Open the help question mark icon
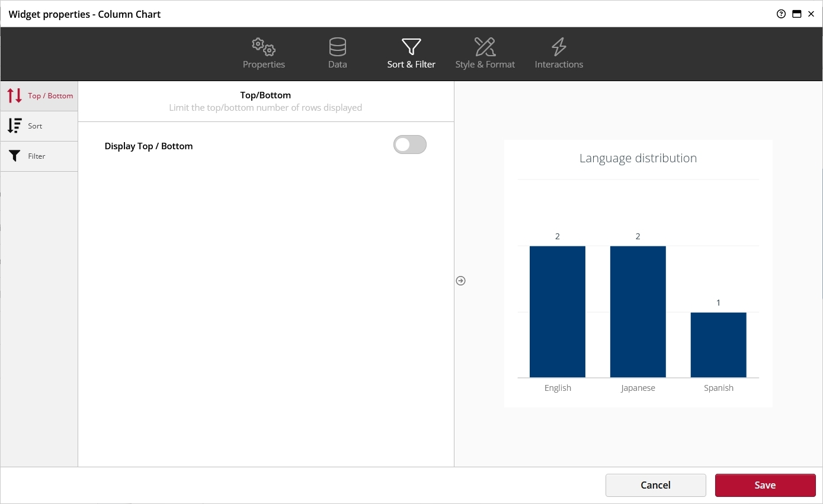Screen dimensions: 823x504 tap(781, 14)
